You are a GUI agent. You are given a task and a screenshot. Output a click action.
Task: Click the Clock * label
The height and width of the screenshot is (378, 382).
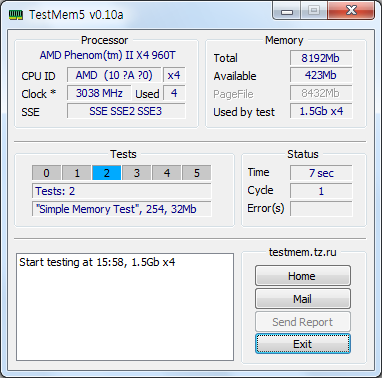click(x=39, y=94)
